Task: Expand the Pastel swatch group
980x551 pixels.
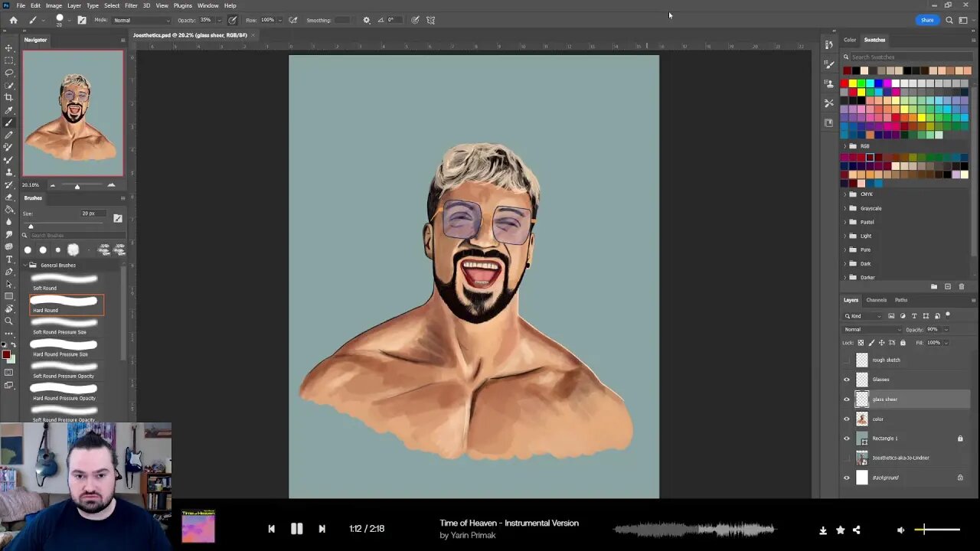Action: [845, 222]
